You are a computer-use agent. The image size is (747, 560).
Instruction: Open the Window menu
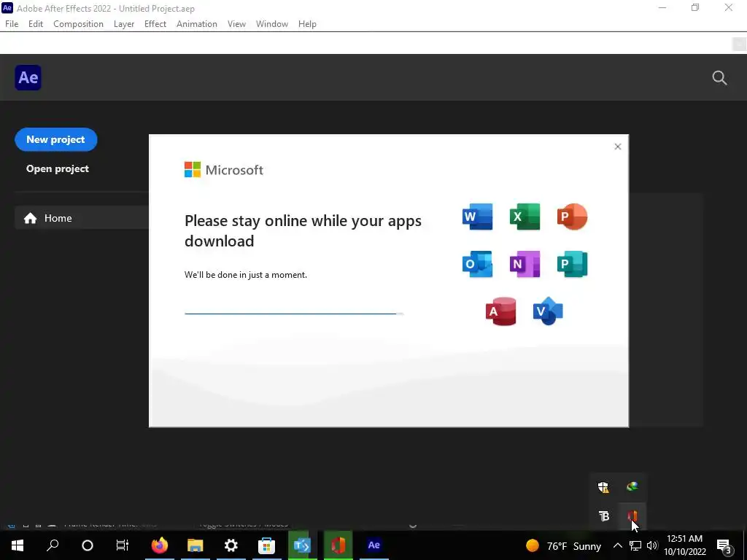272,24
